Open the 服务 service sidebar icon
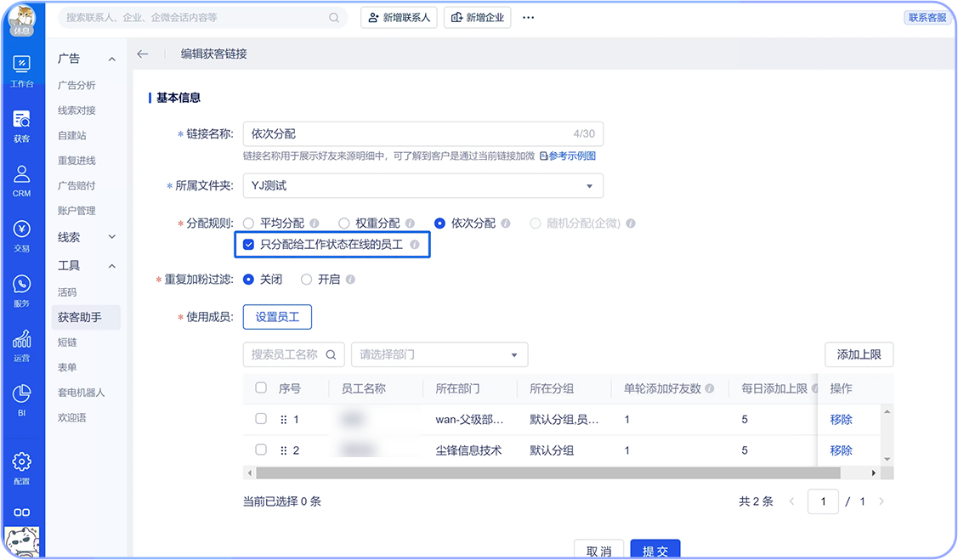Screen dimensions: 958x560 pyautogui.click(x=21, y=290)
